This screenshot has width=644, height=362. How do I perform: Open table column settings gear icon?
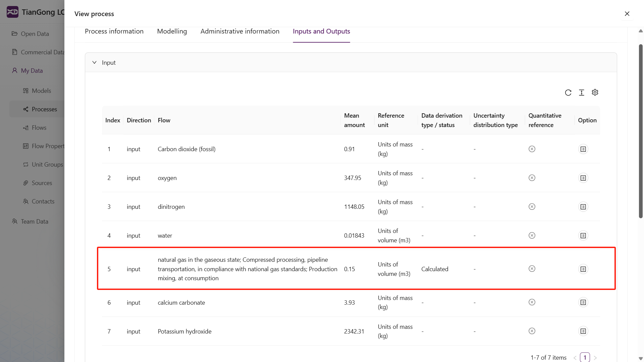(x=595, y=92)
